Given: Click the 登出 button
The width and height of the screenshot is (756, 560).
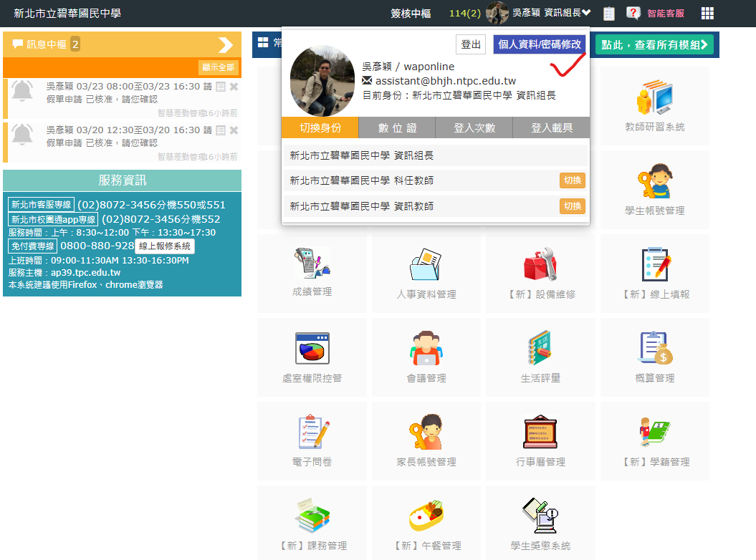Looking at the screenshot, I should click(471, 44).
